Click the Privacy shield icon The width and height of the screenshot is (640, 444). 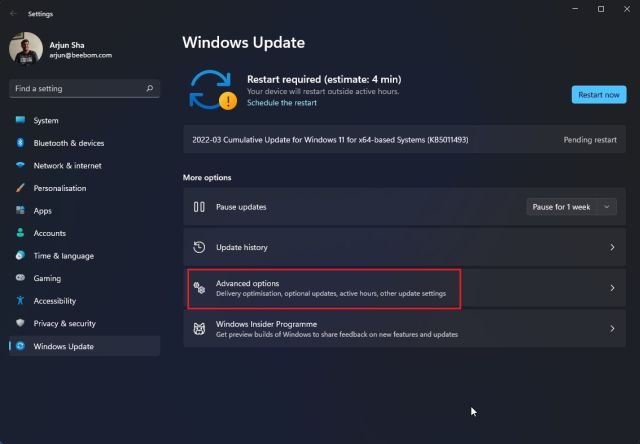click(x=20, y=323)
